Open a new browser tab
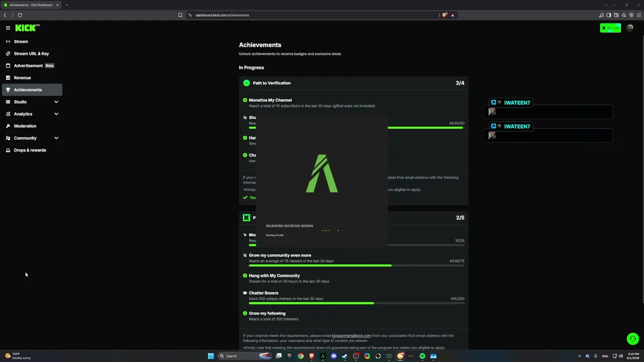644x362 pixels. pyautogui.click(x=66, y=5)
